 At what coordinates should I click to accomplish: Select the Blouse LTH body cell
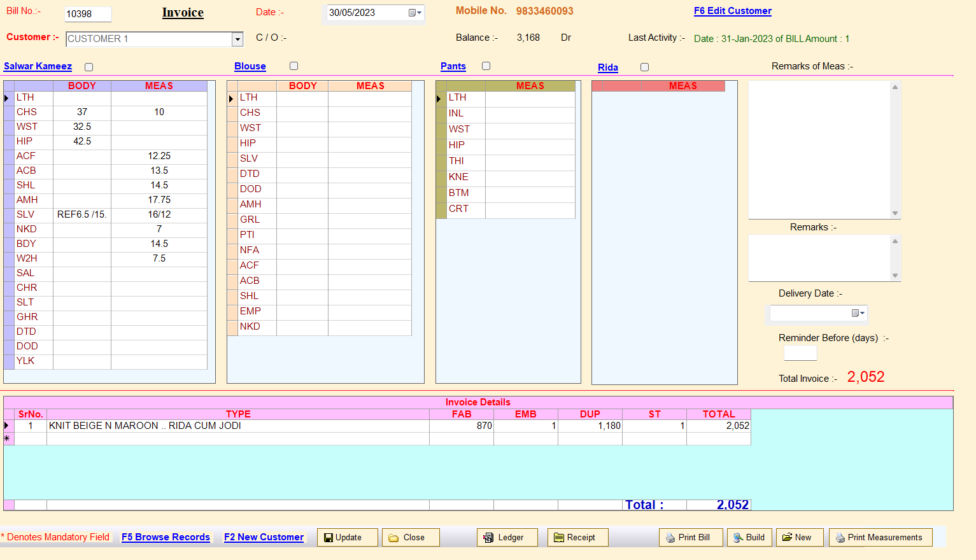tap(302, 98)
